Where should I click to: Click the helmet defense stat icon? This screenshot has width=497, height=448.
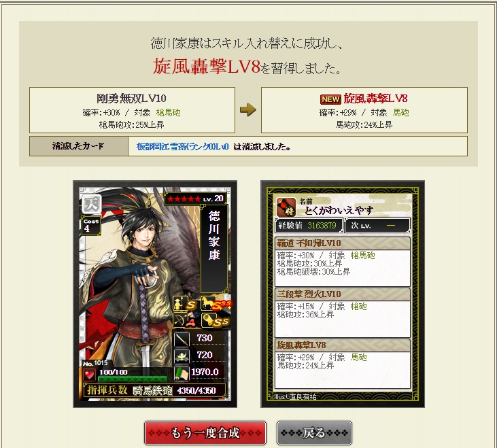(x=182, y=356)
